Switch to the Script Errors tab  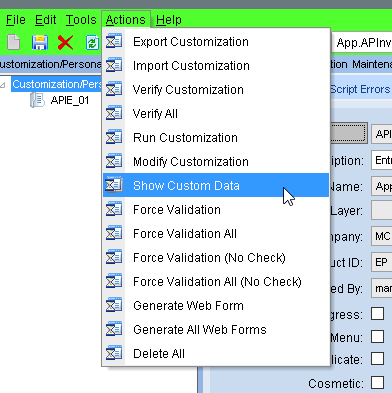click(360, 89)
